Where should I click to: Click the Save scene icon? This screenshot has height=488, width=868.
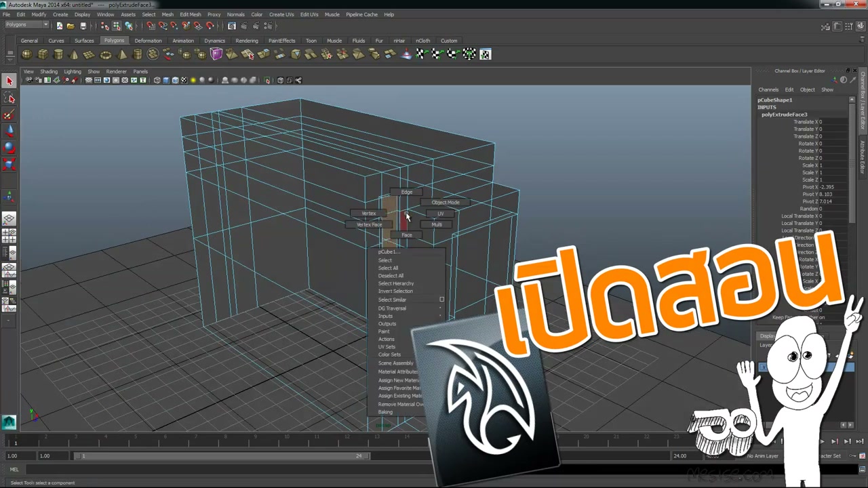click(83, 26)
